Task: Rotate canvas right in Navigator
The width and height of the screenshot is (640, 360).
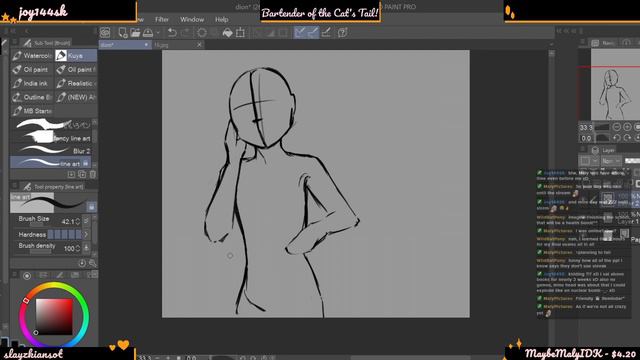Action: tap(627, 138)
